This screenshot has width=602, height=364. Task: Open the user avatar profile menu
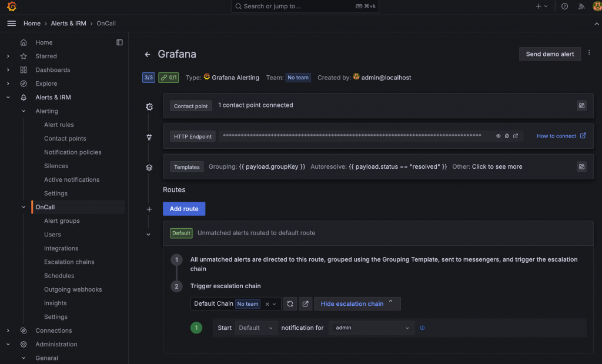pyautogui.click(x=597, y=6)
